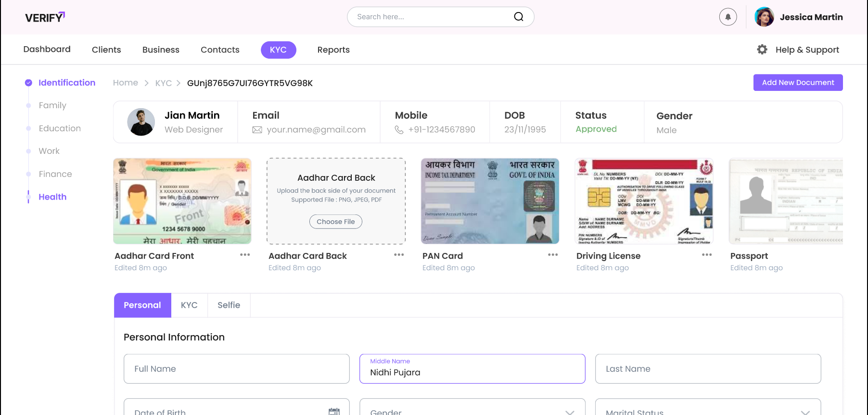Image resolution: width=868 pixels, height=415 pixels.
Task: Click Add New Document button
Action: pos(798,83)
